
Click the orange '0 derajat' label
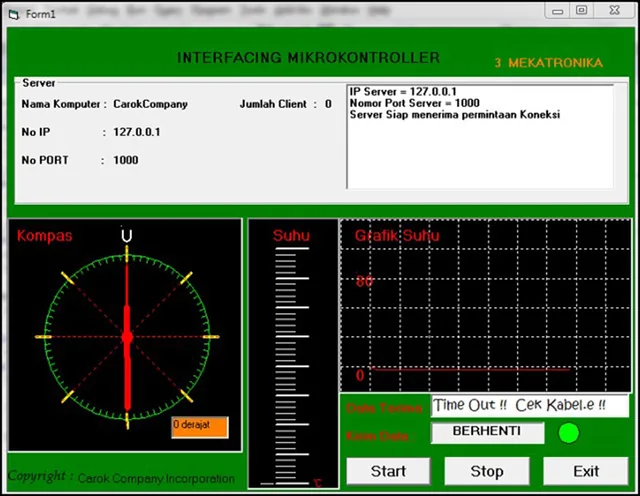[200, 427]
